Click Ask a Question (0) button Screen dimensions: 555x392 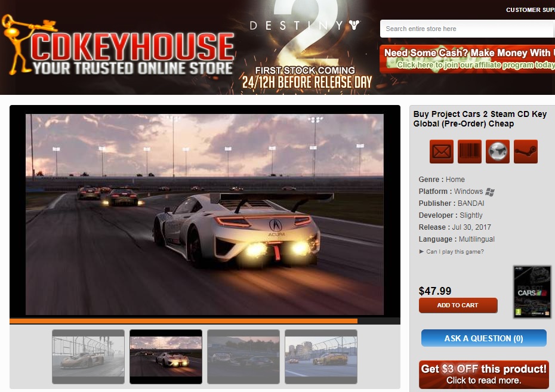point(483,338)
